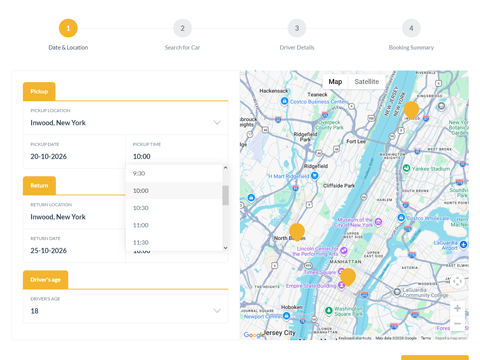Viewport: 480px width, 360px height.
Task: Expand the Pickup Location dropdown chevron
Action: coord(217,122)
